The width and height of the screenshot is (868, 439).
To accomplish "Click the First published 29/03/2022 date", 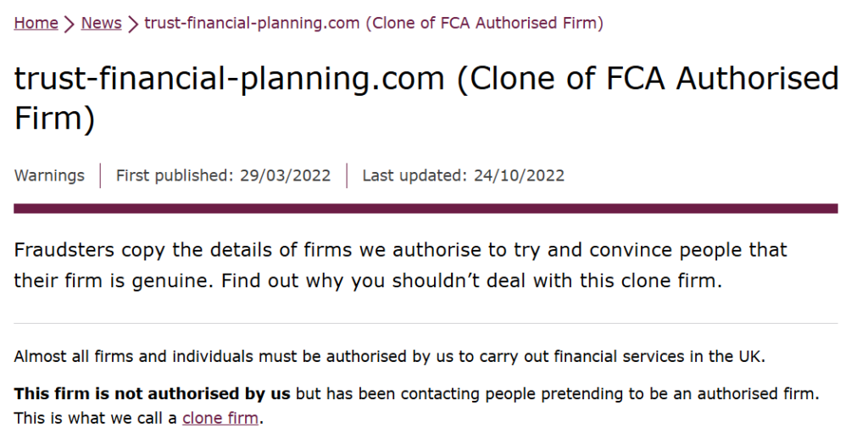I will (223, 175).
